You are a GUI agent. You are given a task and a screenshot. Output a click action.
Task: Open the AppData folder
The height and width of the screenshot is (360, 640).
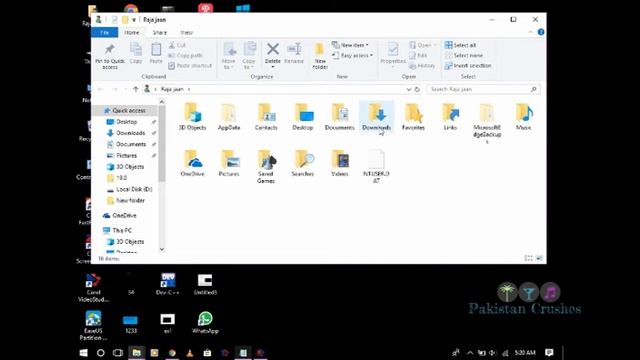pos(229,117)
